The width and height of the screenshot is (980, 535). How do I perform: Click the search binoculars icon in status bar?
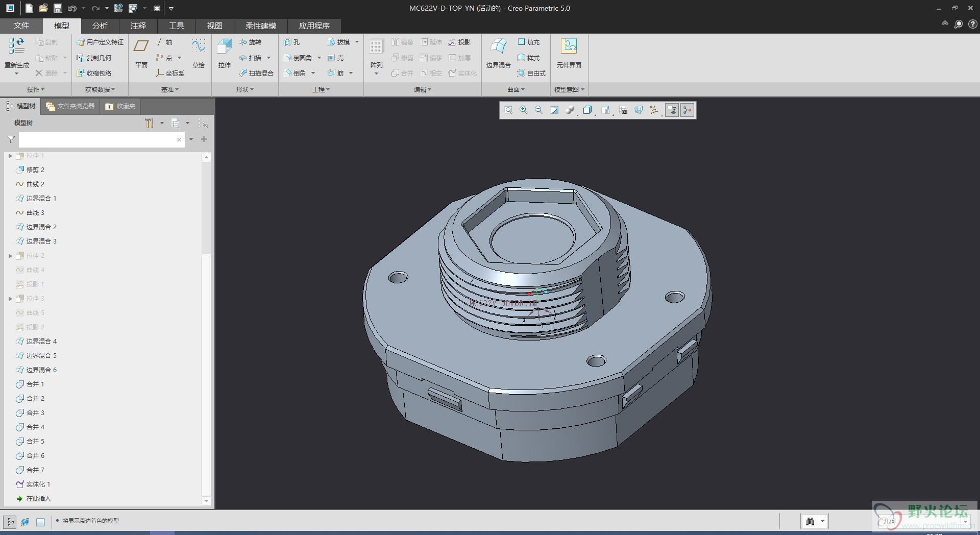(810, 521)
